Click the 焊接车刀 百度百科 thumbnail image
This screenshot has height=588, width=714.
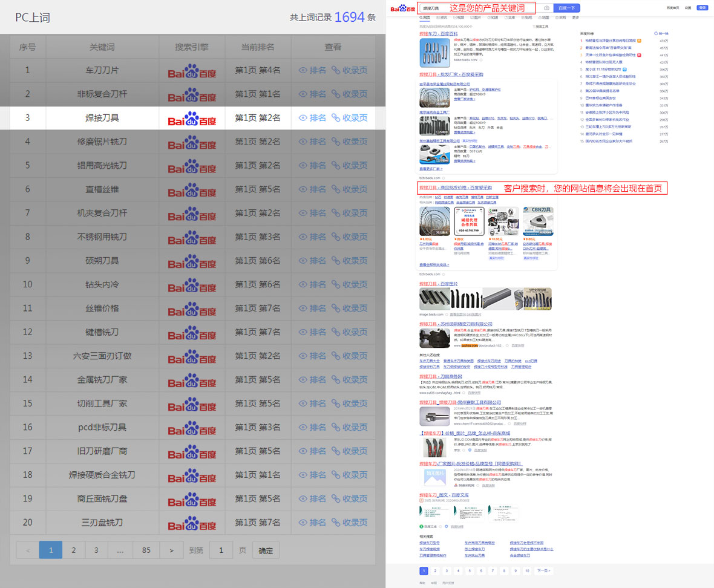tap(435, 53)
